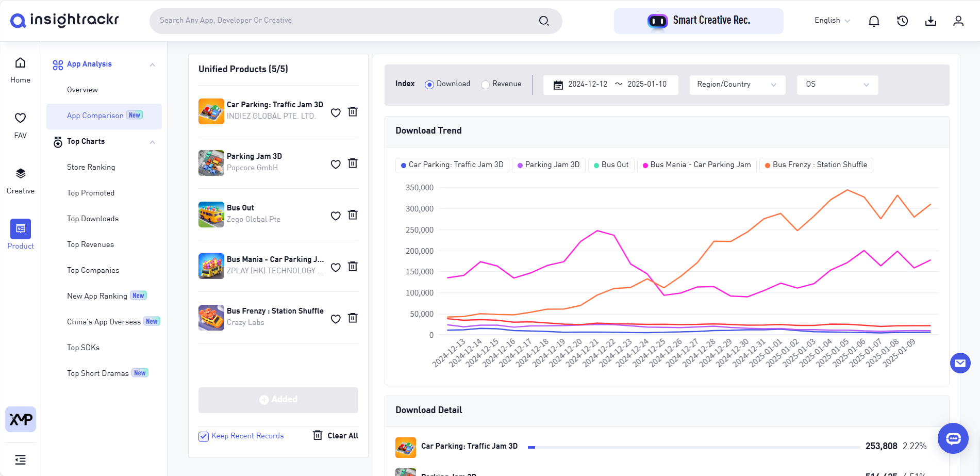Delete Bus Mania - Car Parking Jam
This screenshot has width=980, height=476.
[353, 267]
